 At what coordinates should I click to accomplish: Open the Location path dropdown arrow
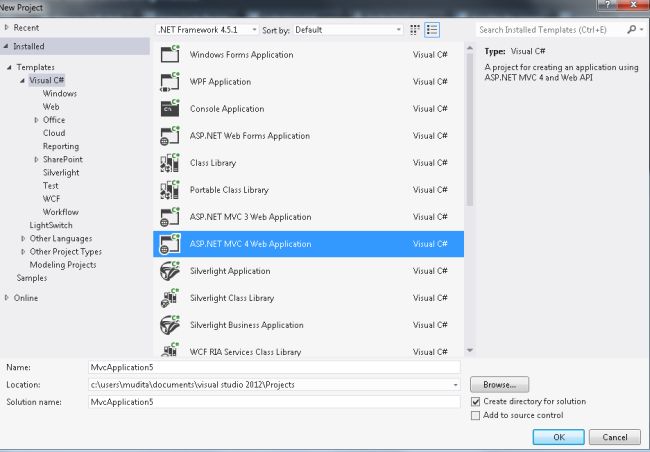coord(455,385)
